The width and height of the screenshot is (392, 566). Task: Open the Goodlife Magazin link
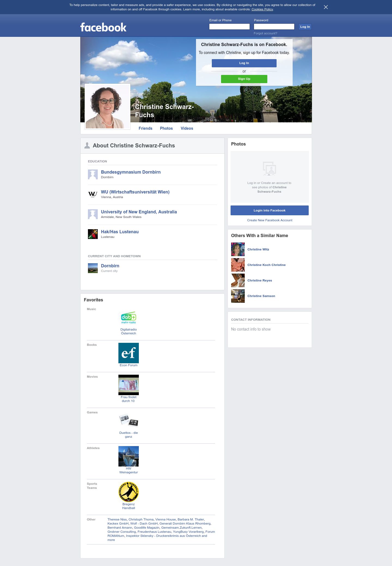tap(147, 528)
